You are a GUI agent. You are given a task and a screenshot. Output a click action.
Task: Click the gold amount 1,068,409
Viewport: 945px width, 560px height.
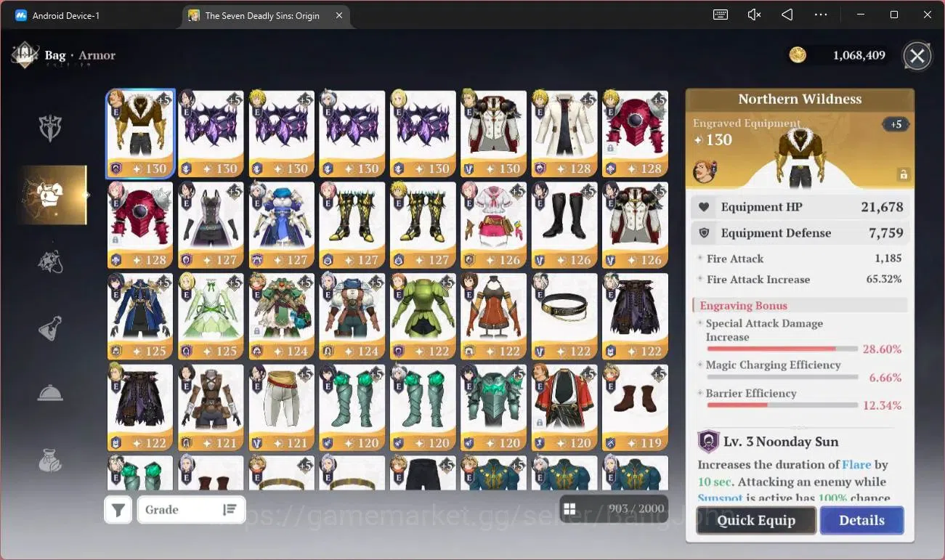[x=859, y=55]
